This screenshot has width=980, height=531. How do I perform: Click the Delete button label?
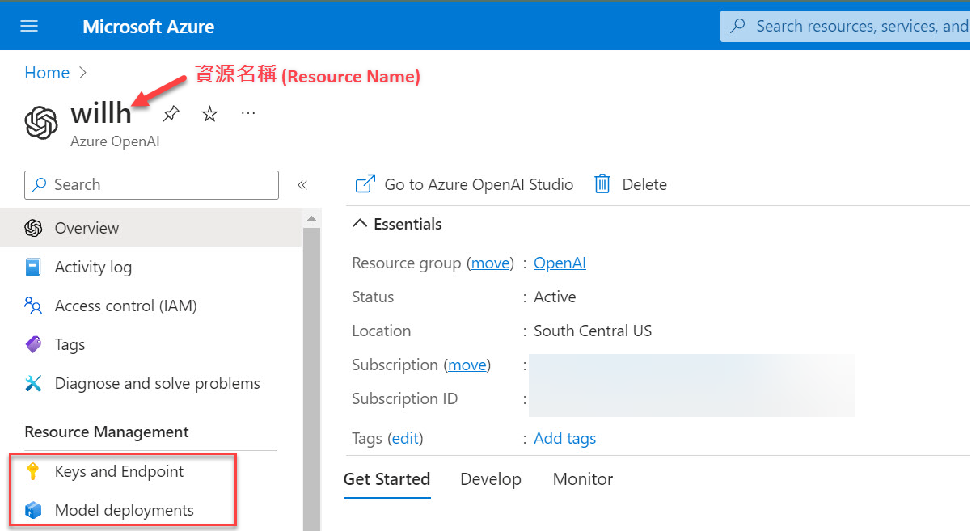(x=644, y=184)
